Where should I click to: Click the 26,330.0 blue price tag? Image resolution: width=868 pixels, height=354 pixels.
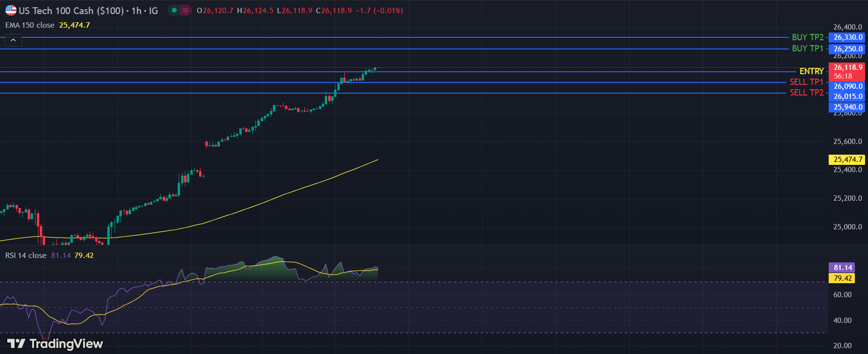pos(847,37)
